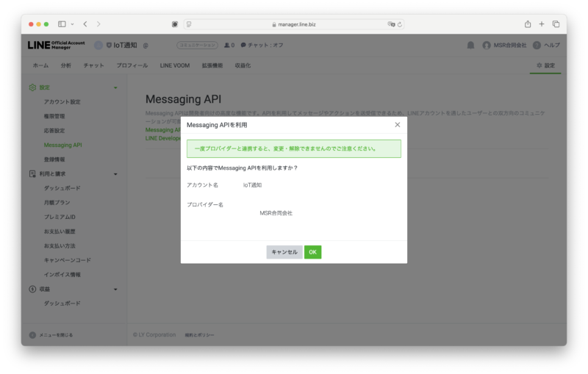This screenshot has width=588, height=374.
Task: Click the green provider warning notice
Action: pos(293,148)
